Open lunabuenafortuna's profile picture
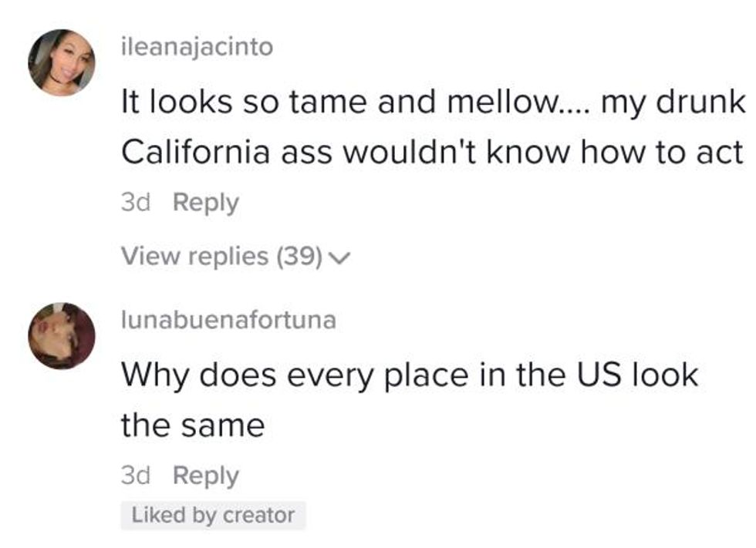This screenshot has height=548, width=756. point(62,336)
